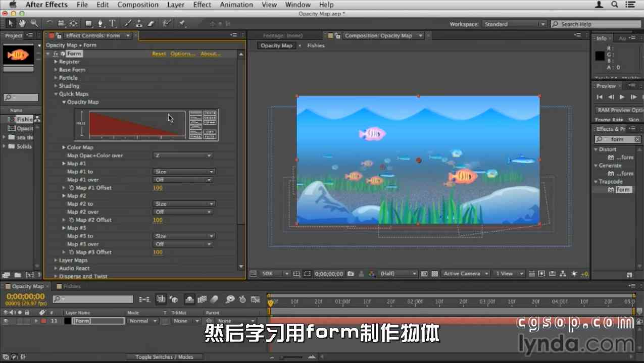Select the Puppet Pin tool
644x363 pixels.
182,23
